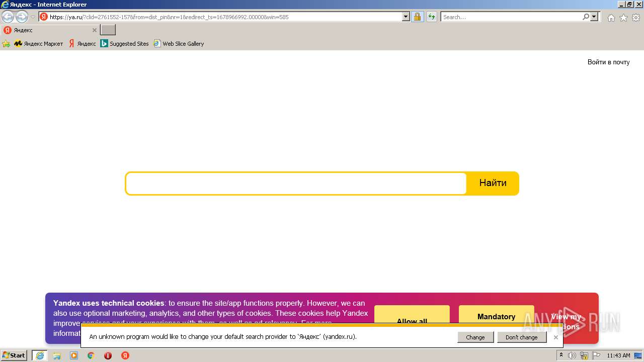Restore down the Internet Explorer window
644x362 pixels.
click(629, 5)
